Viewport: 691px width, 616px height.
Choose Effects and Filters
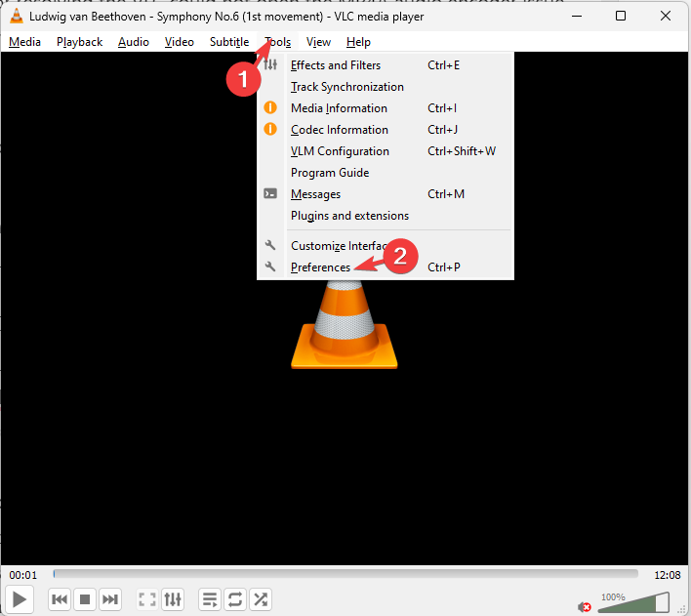(386, 65)
